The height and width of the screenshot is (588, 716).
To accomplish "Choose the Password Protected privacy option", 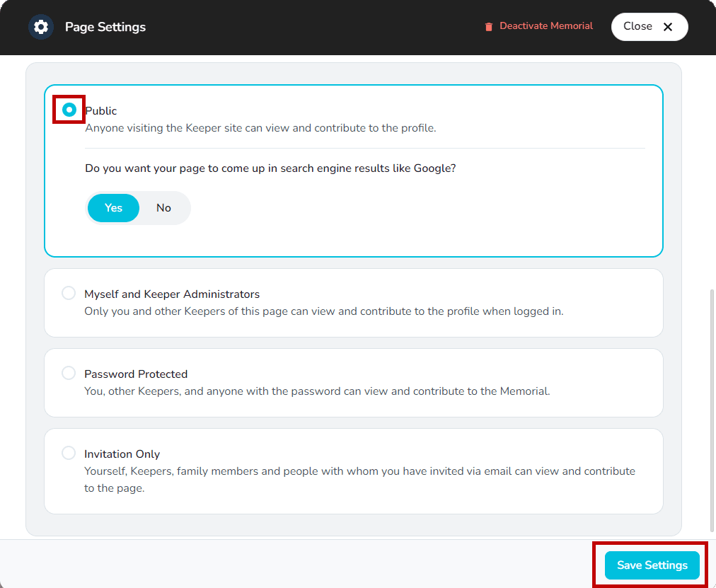I will (x=68, y=372).
